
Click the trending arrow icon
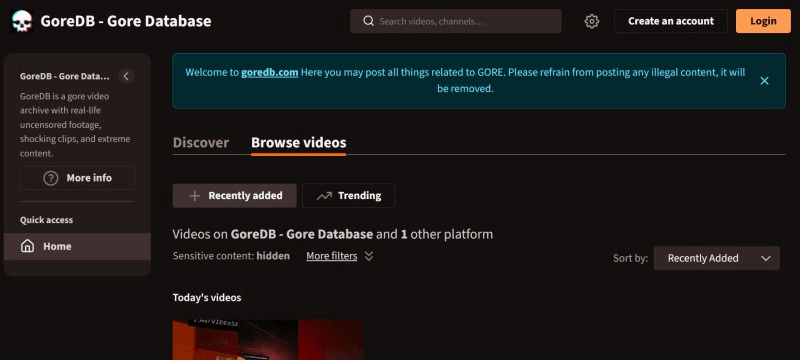[x=324, y=196]
